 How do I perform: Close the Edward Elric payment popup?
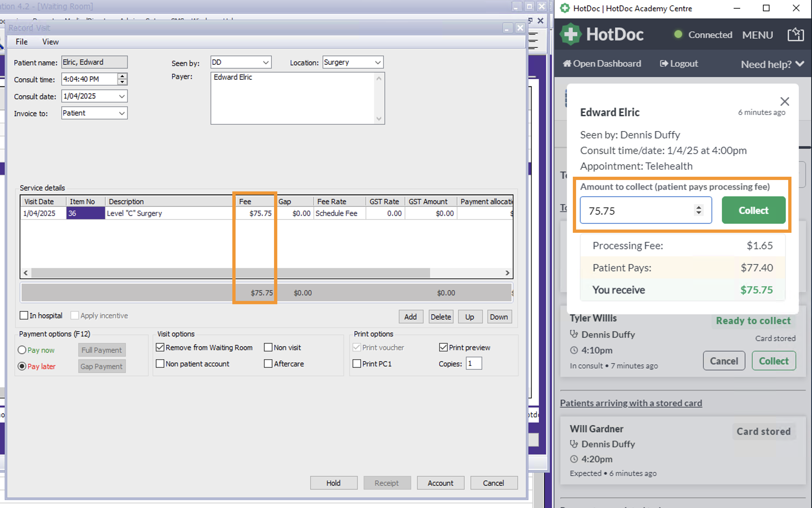click(785, 101)
